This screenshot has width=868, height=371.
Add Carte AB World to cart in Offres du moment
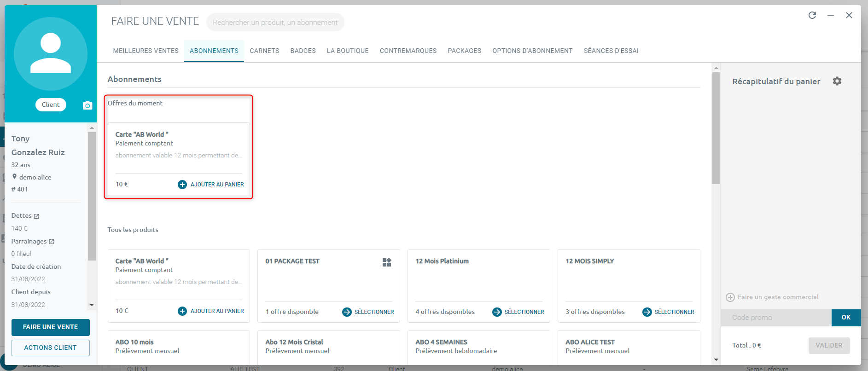pyautogui.click(x=211, y=185)
